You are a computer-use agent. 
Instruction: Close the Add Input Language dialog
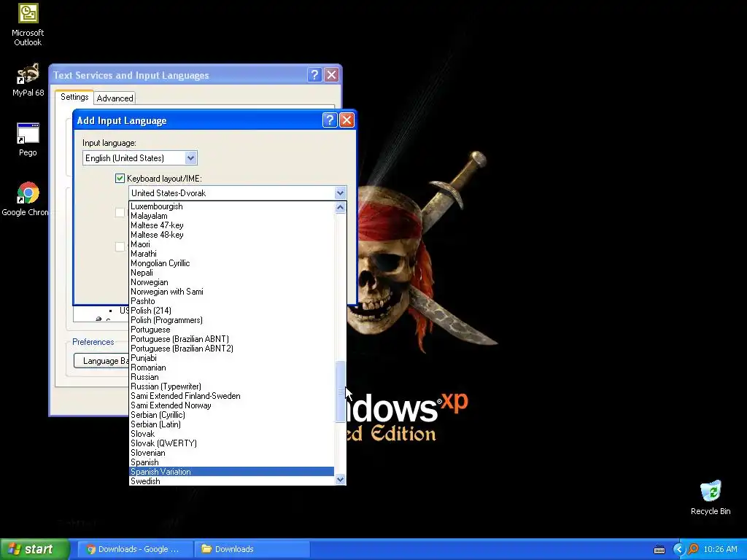pos(347,120)
